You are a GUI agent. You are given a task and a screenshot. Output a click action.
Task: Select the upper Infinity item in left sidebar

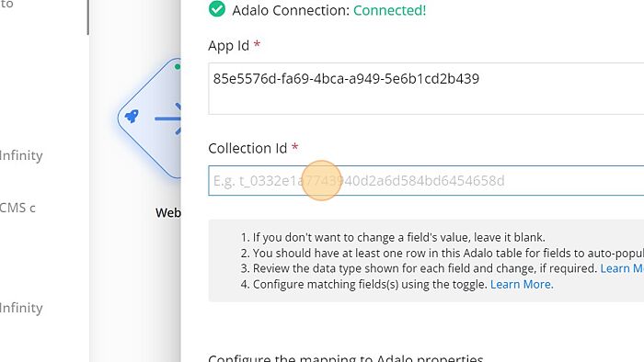tap(21, 156)
